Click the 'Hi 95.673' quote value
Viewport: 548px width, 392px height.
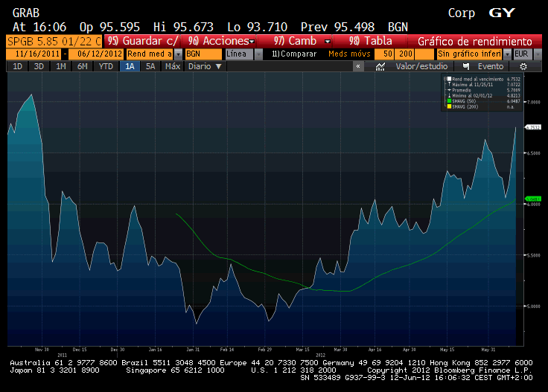pyautogui.click(x=183, y=27)
